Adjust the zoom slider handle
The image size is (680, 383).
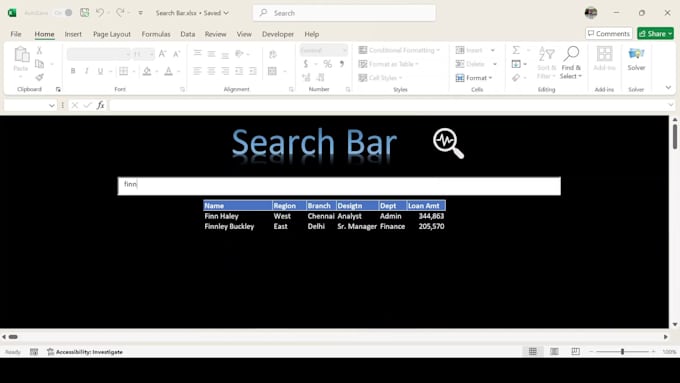click(x=622, y=351)
